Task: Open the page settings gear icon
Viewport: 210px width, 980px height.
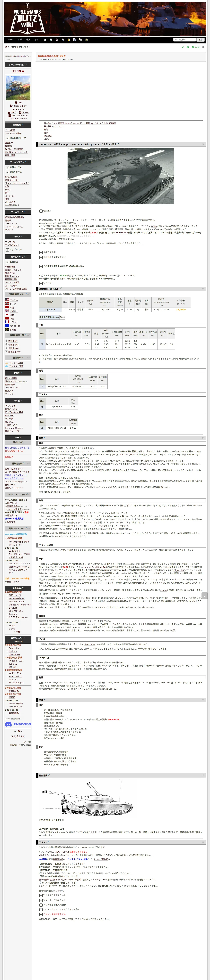Action: click(x=203, y=47)
